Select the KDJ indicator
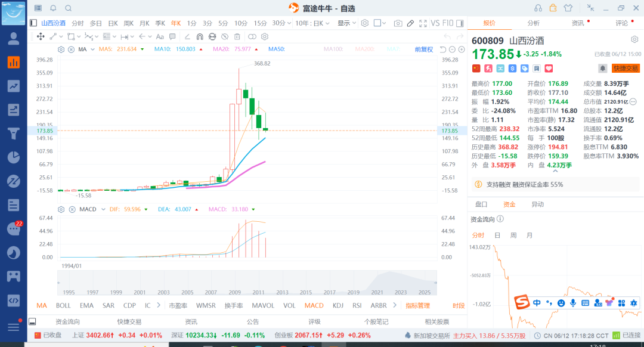The image size is (644, 347). tap(338, 305)
